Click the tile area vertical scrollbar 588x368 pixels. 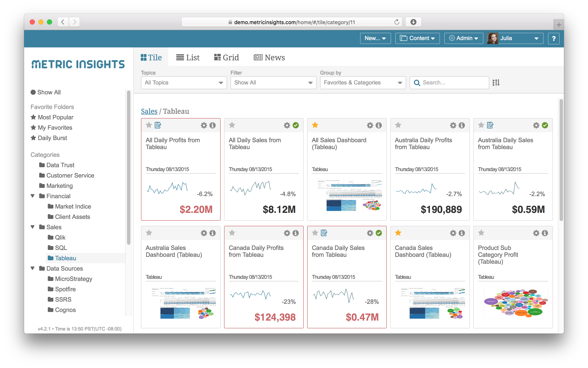pyautogui.click(x=561, y=160)
